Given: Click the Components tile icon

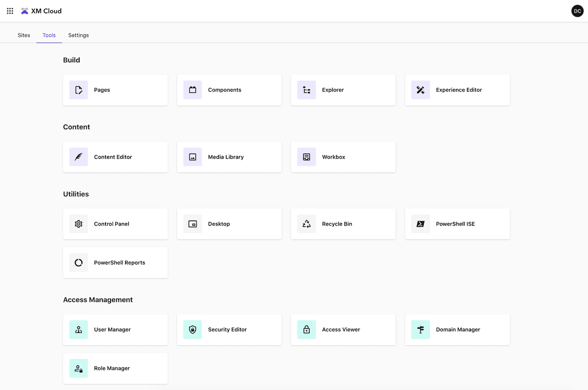Looking at the screenshot, I should point(192,90).
